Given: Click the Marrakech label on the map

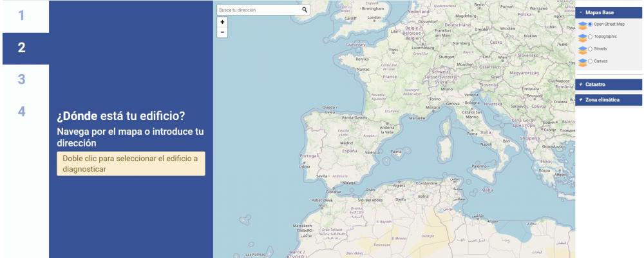Looking at the screenshot, I should click(x=302, y=226).
